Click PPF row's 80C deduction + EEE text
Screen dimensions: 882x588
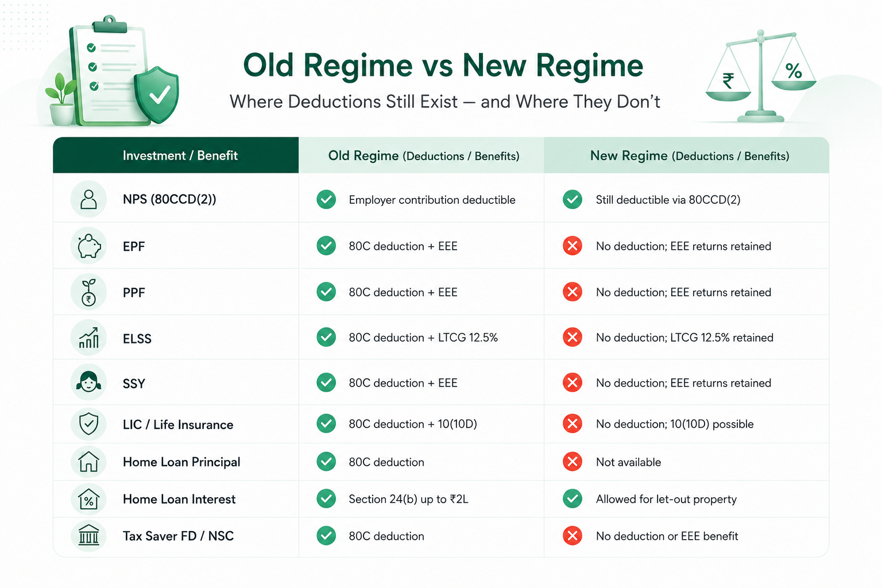403,292
